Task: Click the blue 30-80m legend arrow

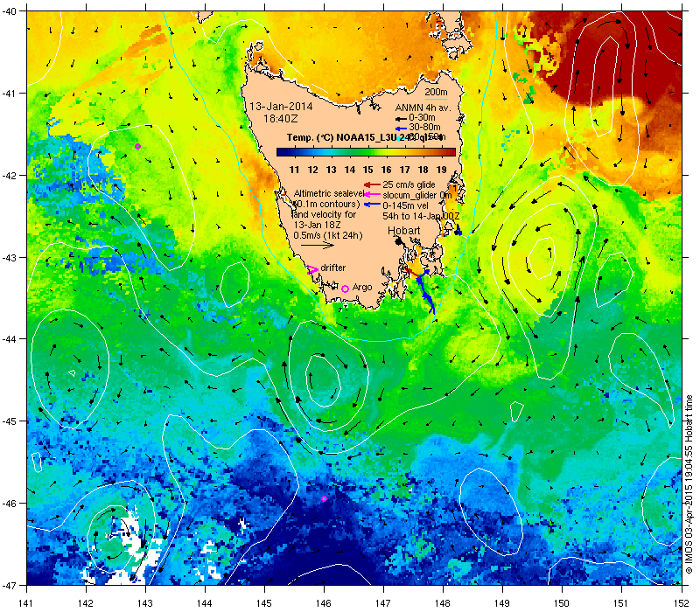Action: [401, 129]
